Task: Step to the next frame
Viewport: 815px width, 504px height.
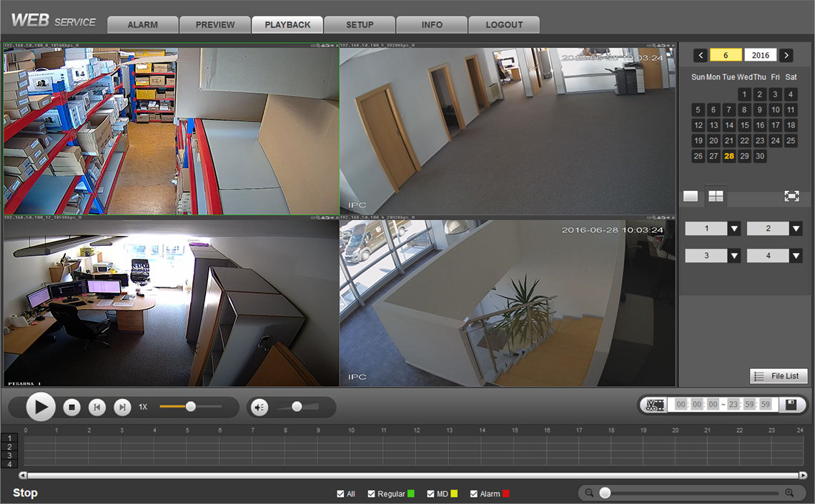Action: [123, 407]
